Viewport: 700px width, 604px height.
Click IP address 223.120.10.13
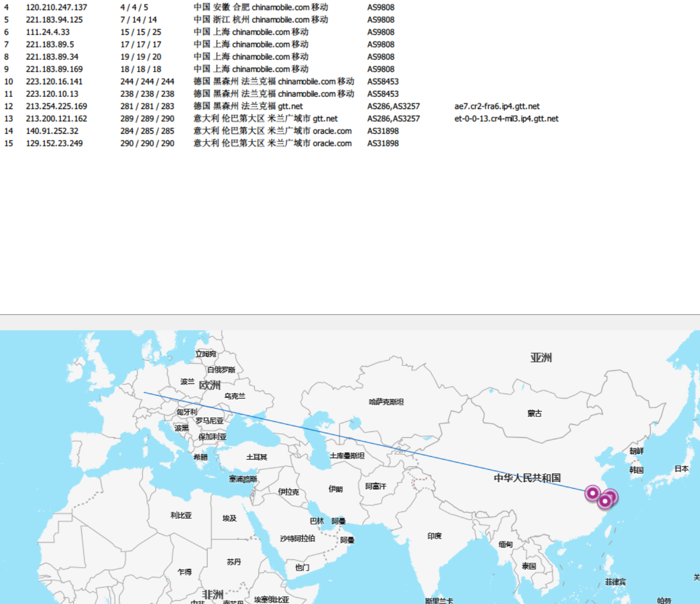point(52,94)
